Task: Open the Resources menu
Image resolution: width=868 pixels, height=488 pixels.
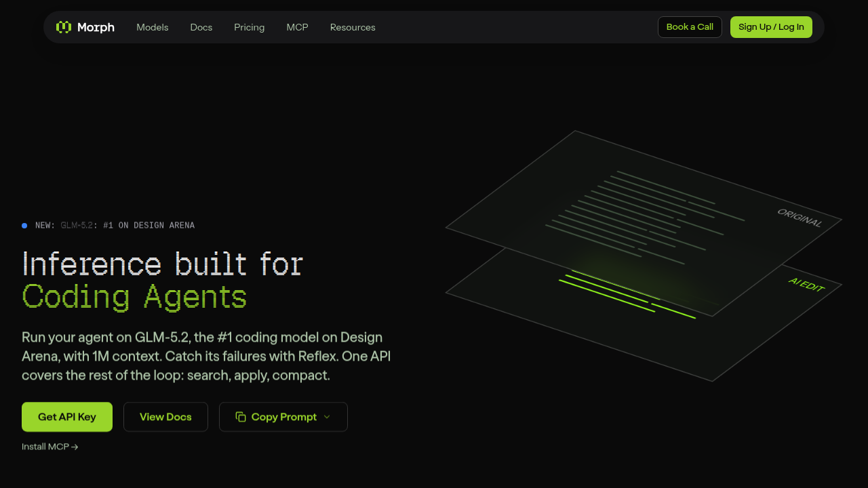Action: click(353, 27)
